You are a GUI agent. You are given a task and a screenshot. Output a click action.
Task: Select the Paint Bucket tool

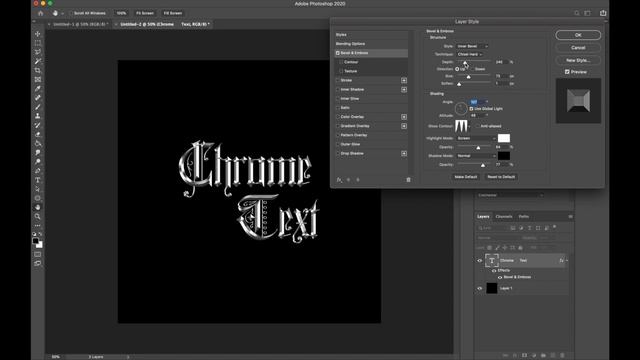38,143
